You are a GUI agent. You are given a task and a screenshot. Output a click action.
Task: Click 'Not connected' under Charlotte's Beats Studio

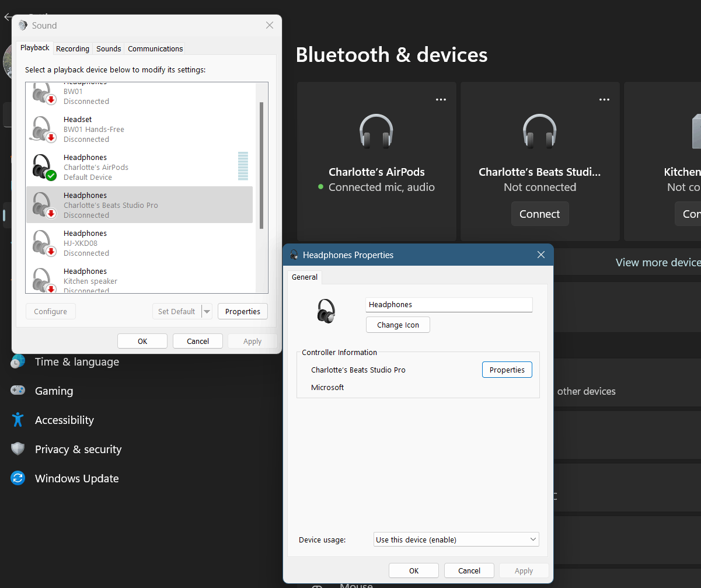coord(540,187)
